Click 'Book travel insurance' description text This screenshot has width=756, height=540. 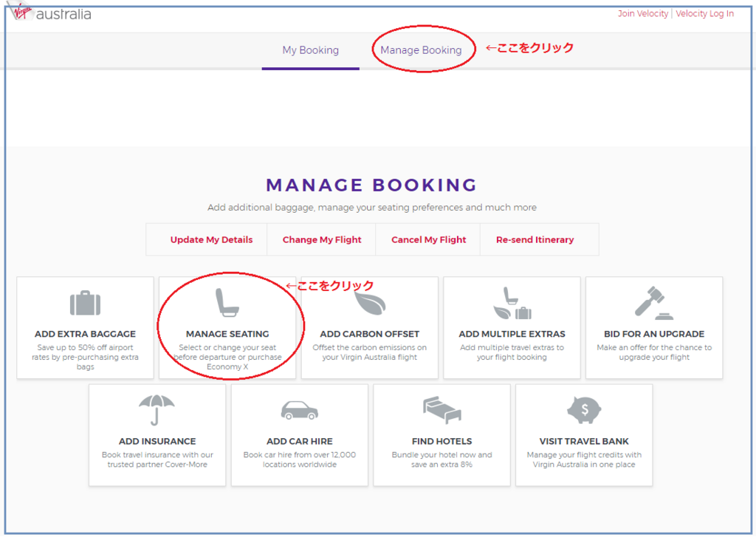157,460
